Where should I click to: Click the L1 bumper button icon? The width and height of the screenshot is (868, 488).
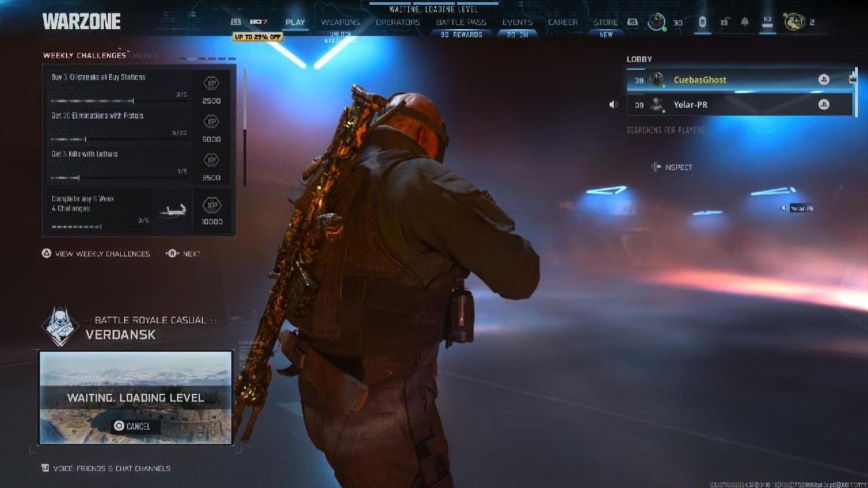pos(236,22)
